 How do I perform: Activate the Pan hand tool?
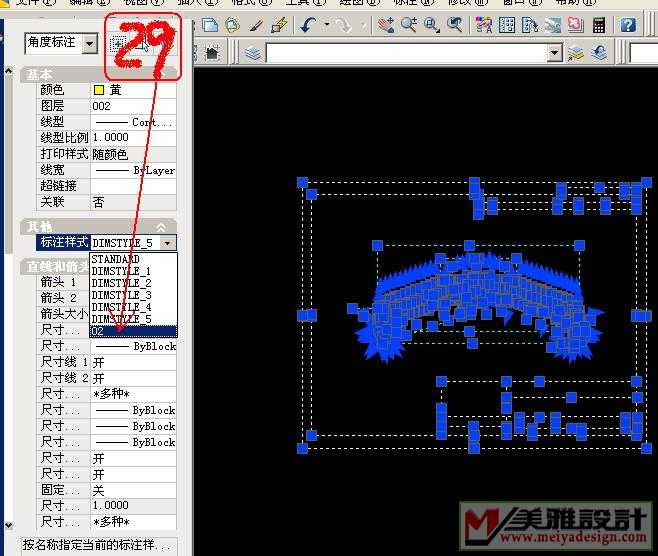pyautogui.click(x=385, y=25)
